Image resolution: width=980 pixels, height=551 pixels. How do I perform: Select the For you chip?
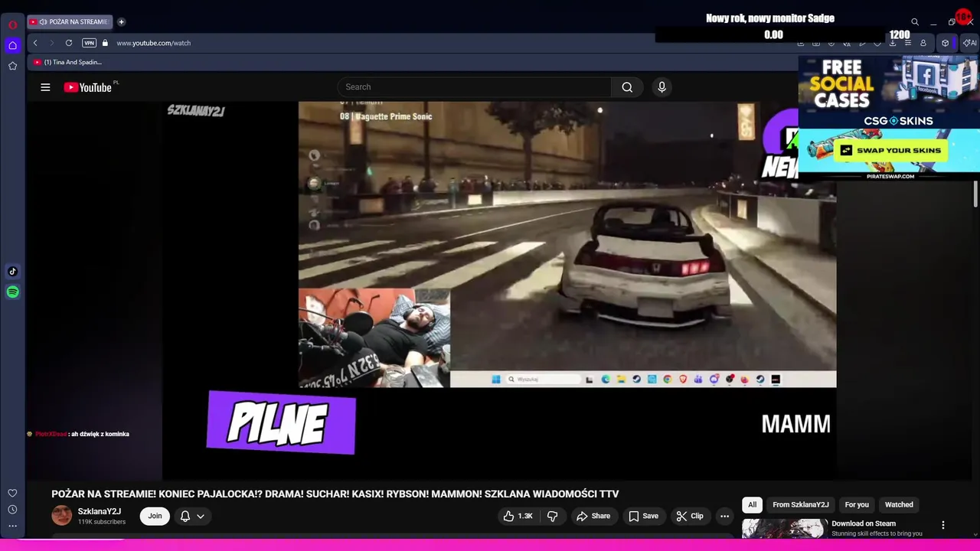coord(857,504)
